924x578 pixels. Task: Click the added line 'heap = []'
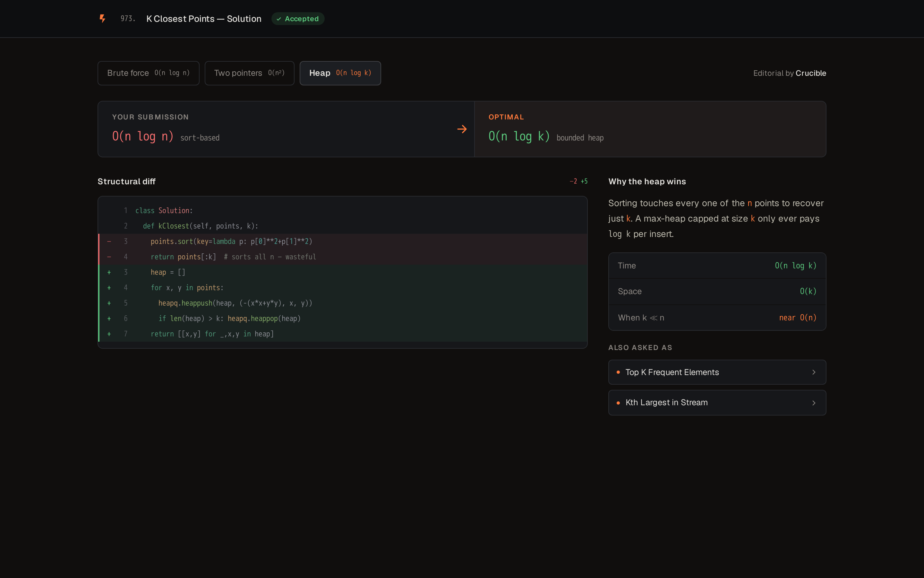click(x=343, y=272)
